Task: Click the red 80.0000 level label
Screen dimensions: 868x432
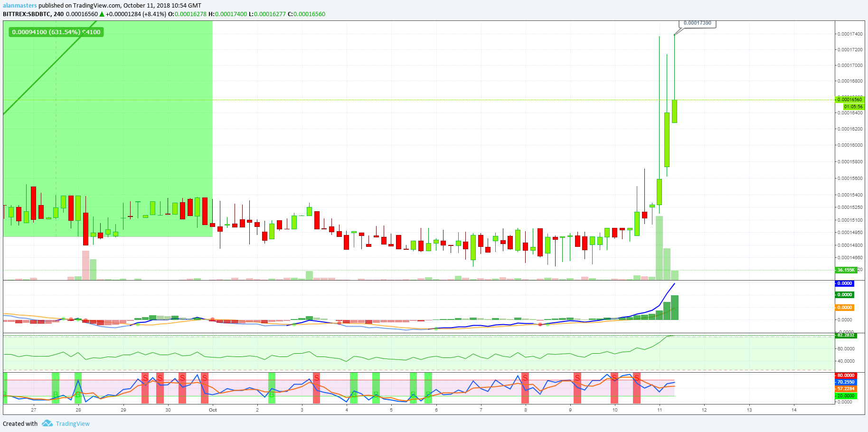Action: pos(846,376)
